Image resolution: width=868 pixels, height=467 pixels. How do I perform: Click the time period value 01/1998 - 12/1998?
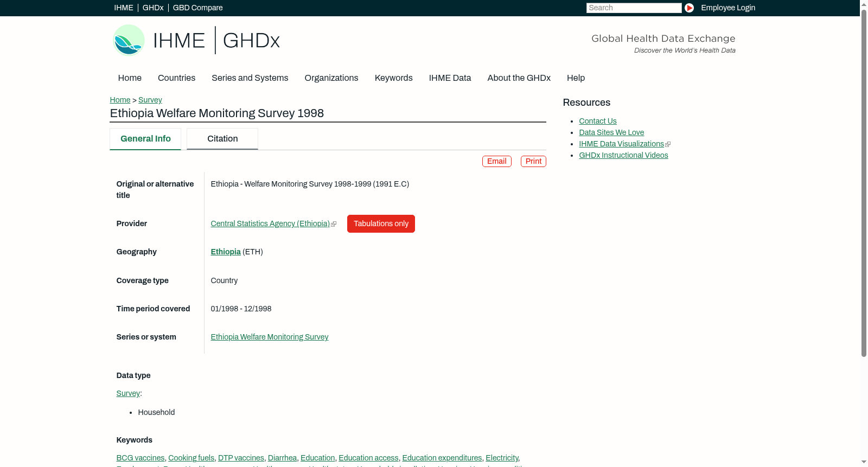[x=241, y=309]
